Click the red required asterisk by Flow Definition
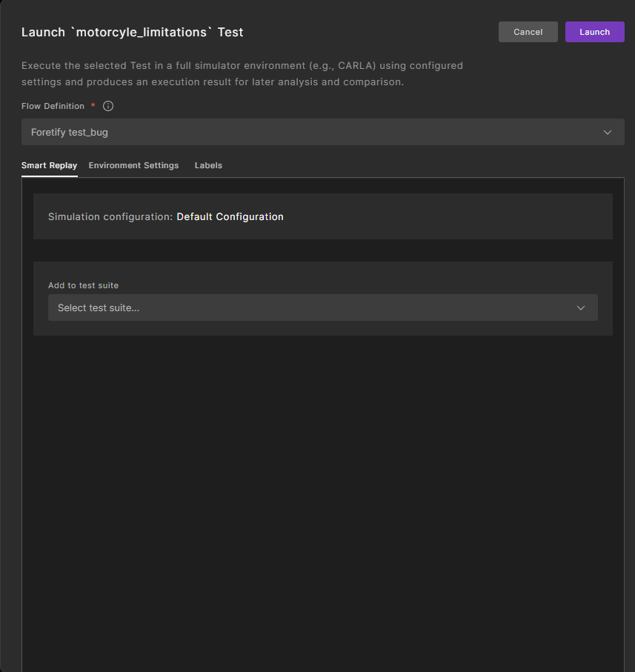 [93, 106]
